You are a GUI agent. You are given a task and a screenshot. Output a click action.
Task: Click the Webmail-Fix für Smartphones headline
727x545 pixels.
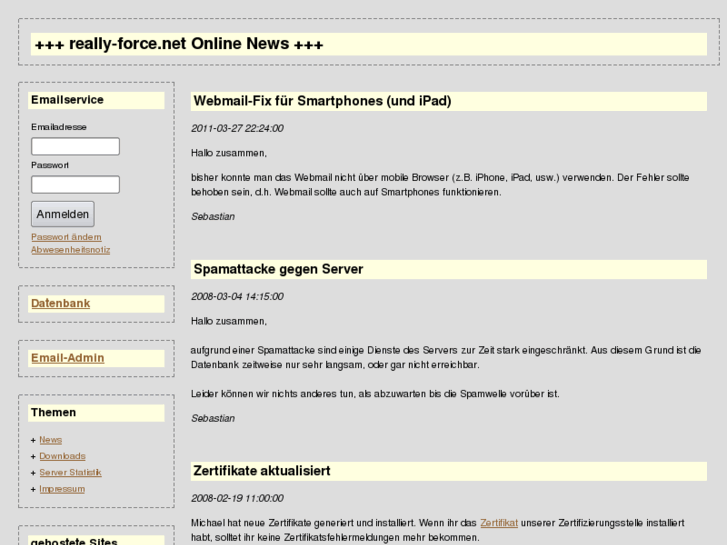click(x=449, y=101)
